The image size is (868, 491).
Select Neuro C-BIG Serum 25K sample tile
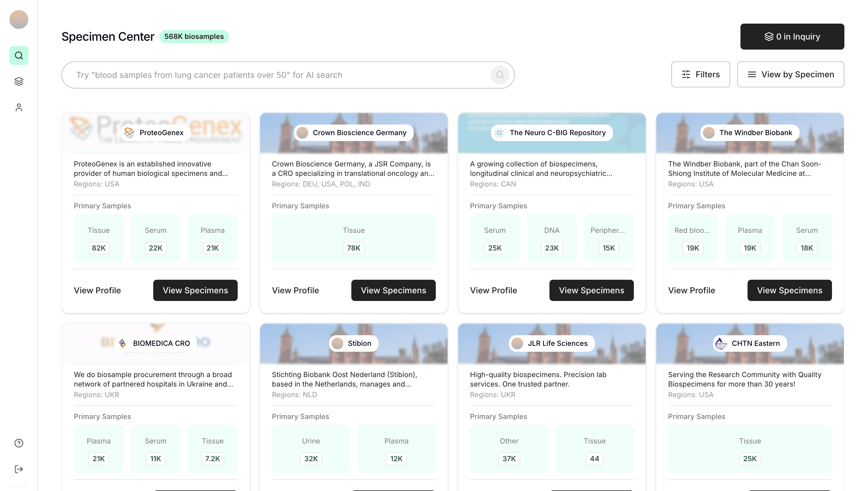[x=495, y=238]
